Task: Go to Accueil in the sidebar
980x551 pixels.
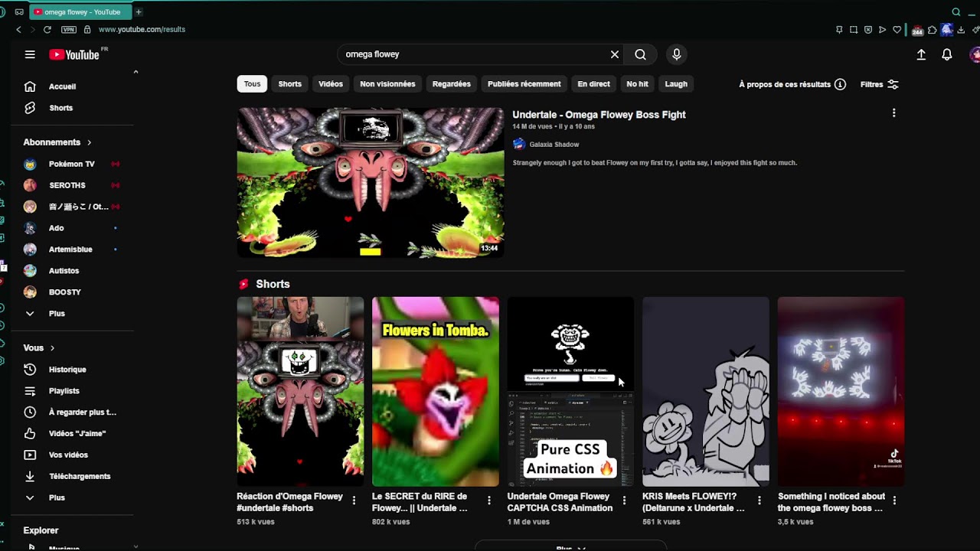Action: coord(62,86)
